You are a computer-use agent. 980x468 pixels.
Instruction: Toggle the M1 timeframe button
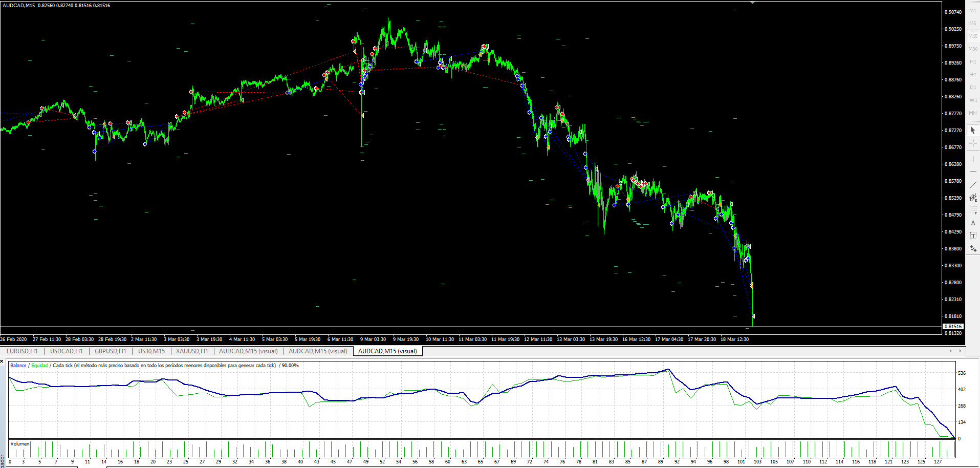[973, 11]
